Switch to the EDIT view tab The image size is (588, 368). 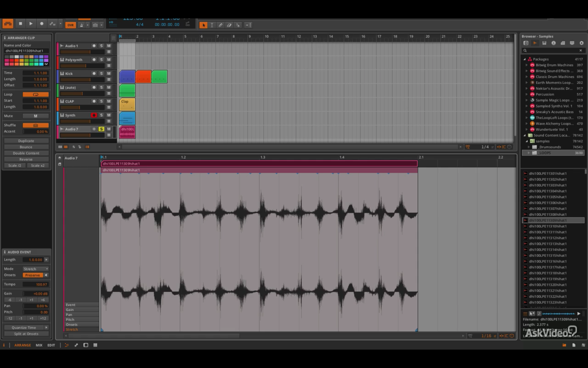point(51,345)
